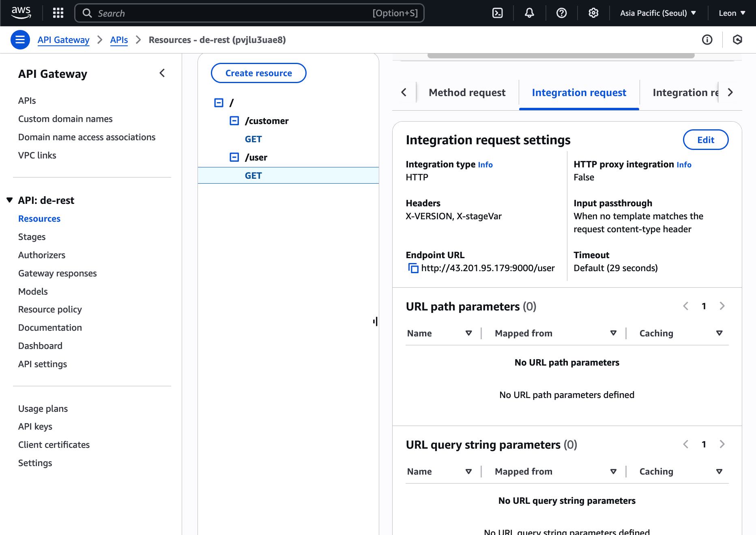
Task: Switch to the Method request tab
Action: coord(467,92)
